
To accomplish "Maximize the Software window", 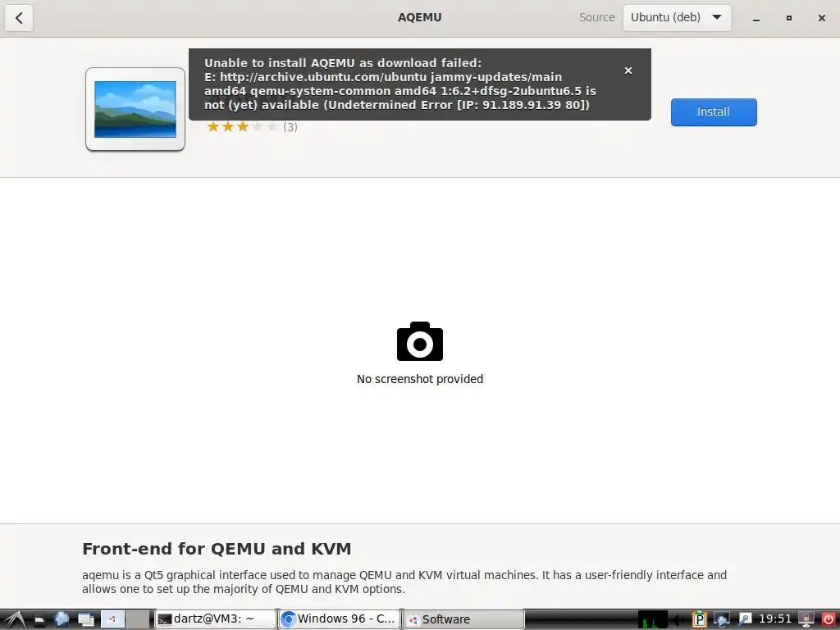I will [788, 18].
